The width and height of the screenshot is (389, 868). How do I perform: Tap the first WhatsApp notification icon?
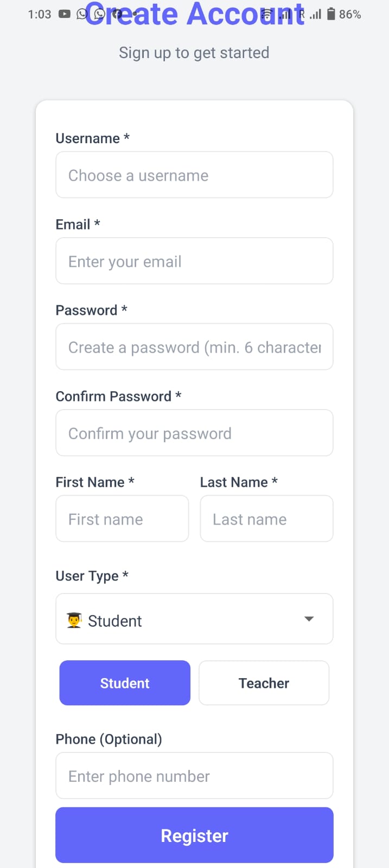[x=82, y=14]
